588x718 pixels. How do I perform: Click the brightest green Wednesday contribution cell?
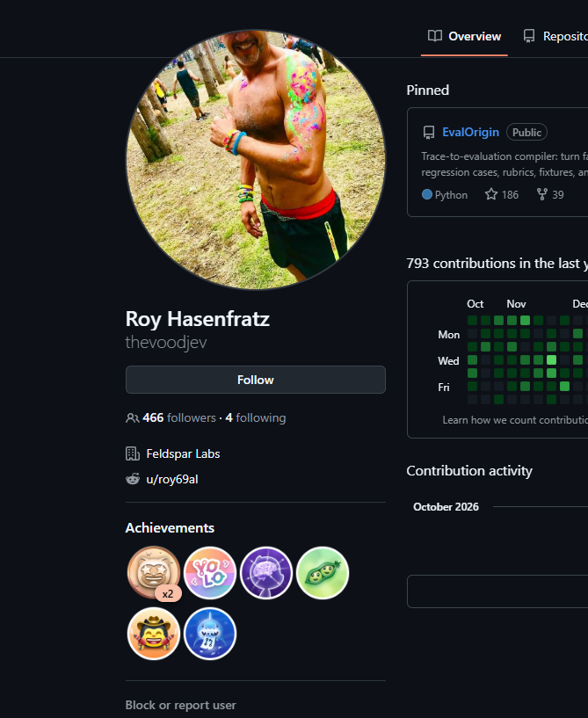[551, 360]
